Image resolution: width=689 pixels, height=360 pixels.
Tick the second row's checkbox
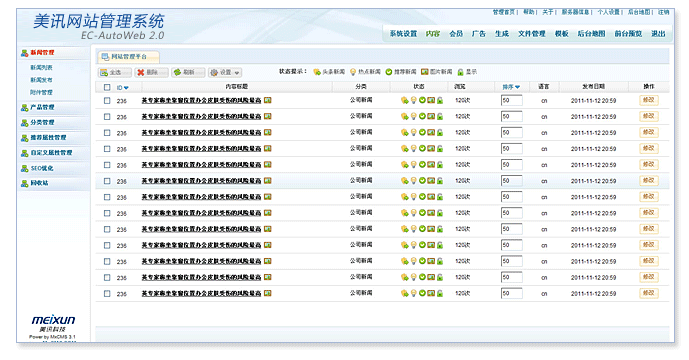click(107, 116)
